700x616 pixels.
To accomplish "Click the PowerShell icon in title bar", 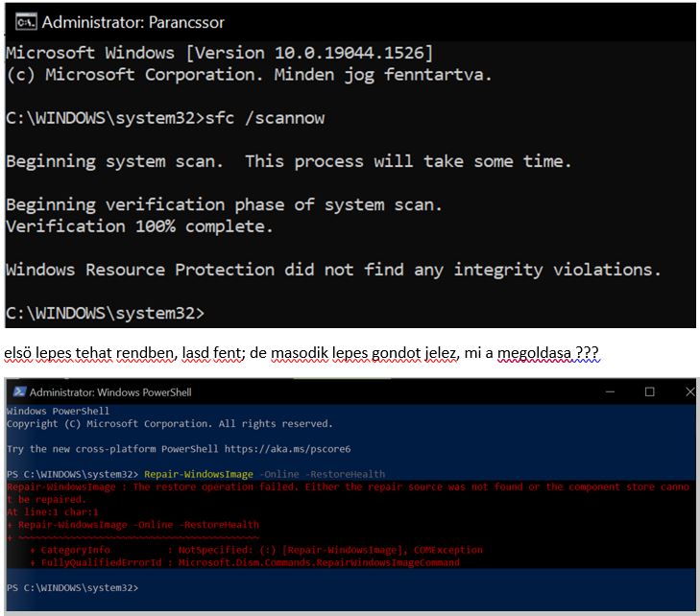I will (16, 392).
